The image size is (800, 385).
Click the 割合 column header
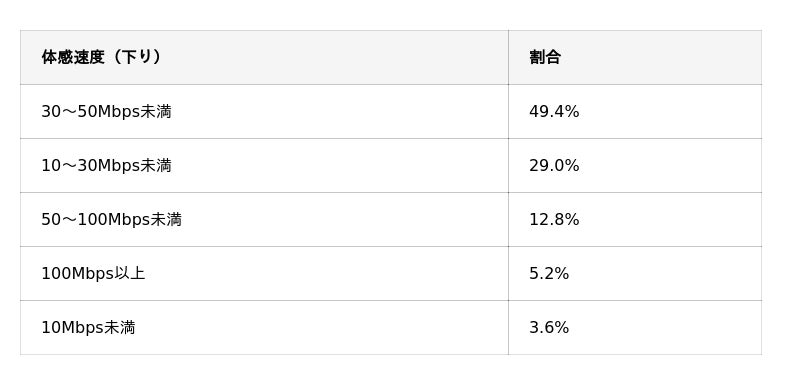point(635,57)
